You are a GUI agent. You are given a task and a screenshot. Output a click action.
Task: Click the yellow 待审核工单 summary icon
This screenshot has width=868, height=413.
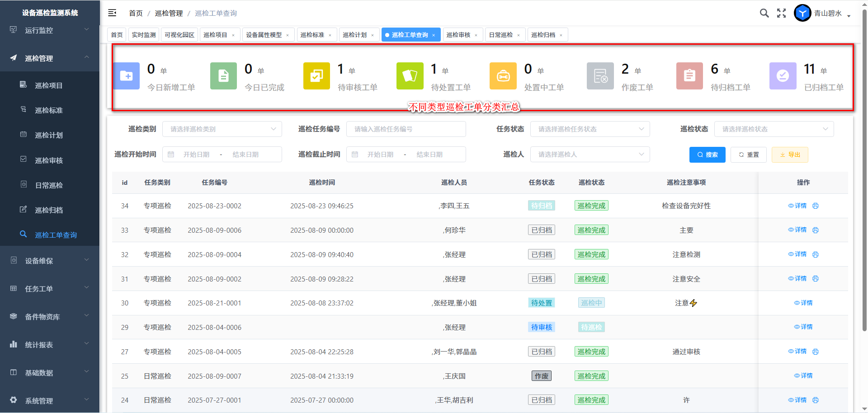(316, 76)
